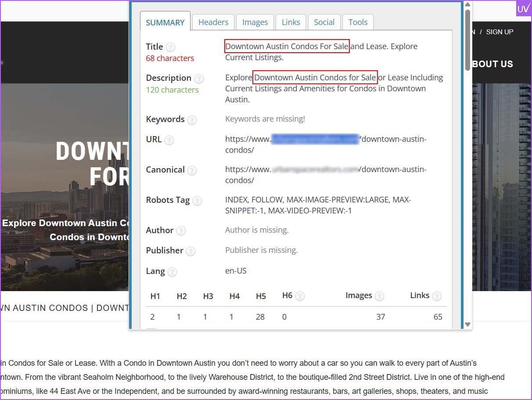532x400 pixels.
Task: Click the scrollbar down arrow in the panel
Action: pos(467,324)
